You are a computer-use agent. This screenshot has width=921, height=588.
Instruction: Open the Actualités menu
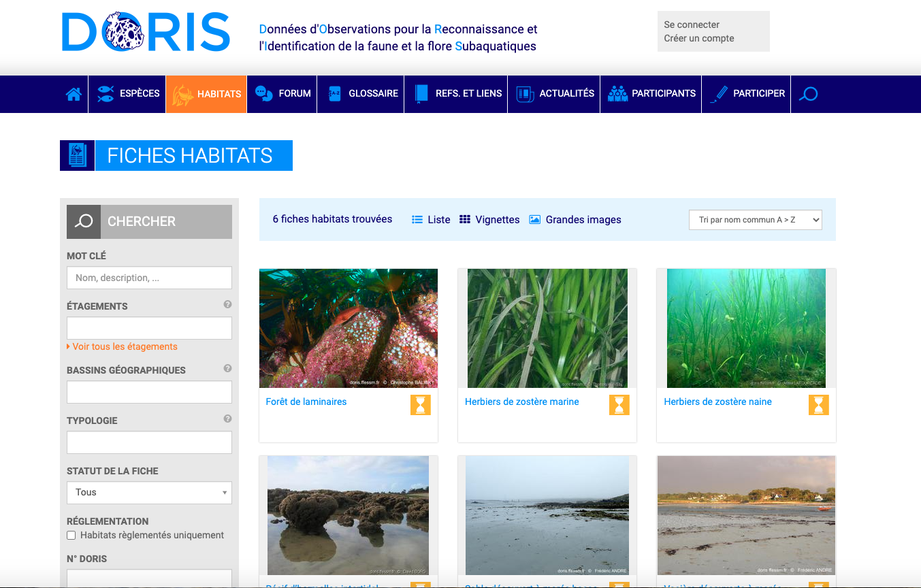tap(554, 94)
